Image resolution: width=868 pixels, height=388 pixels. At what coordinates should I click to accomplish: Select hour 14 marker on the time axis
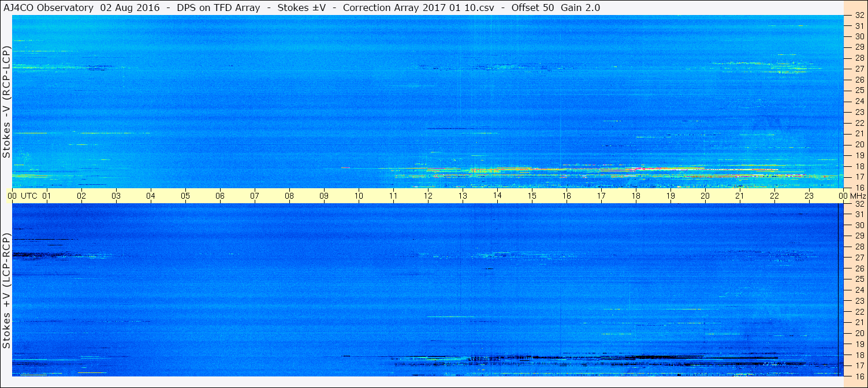tap(497, 196)
